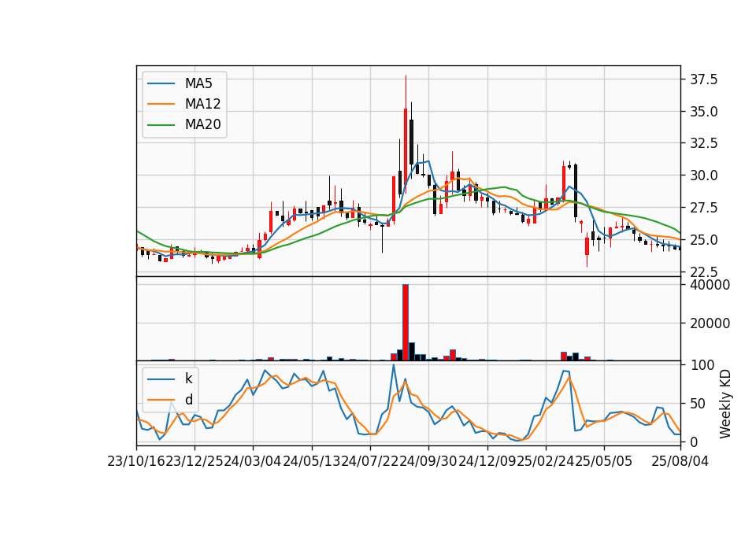Click the d legend label in KD panel
The width and height of the screenshot is (756, 543).
point(189,400)
